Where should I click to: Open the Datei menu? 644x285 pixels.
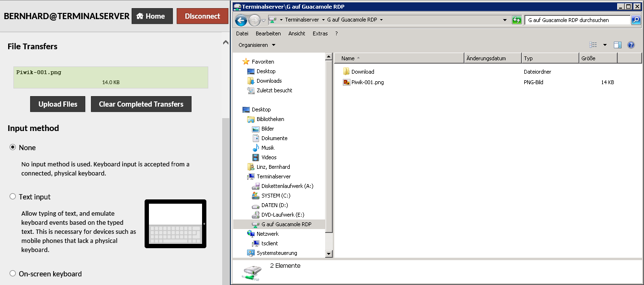click(x=242, y=33)
